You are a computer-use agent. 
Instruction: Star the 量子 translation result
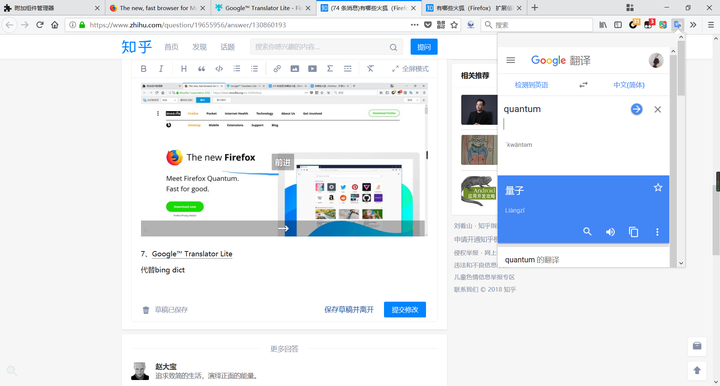tap(658, 187)
